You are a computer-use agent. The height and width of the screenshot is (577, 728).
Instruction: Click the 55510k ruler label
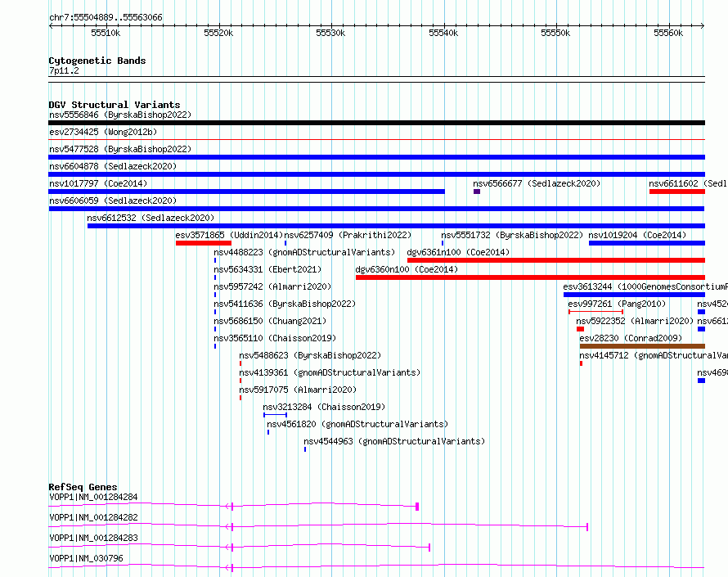pos(106,33)
